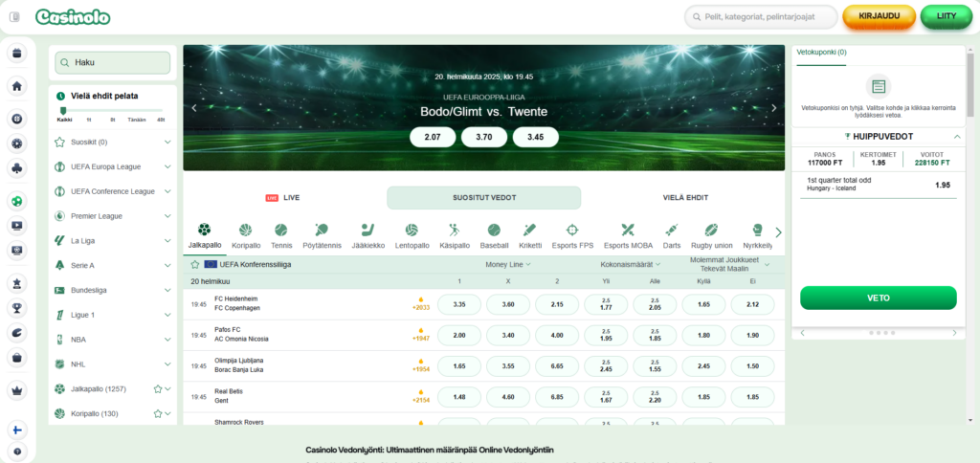Pick odds 3.35 for FC Heidenheim

(459, 305)
